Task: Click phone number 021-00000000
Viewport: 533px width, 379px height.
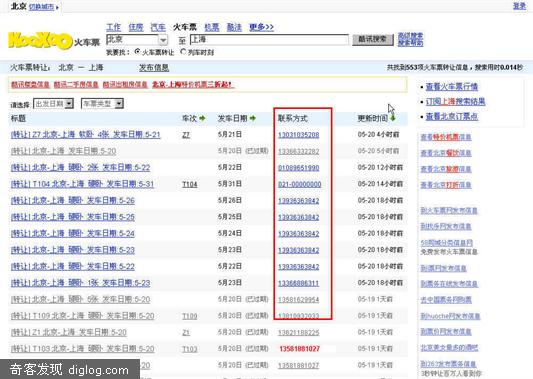Action: click(x=299, y=184)
